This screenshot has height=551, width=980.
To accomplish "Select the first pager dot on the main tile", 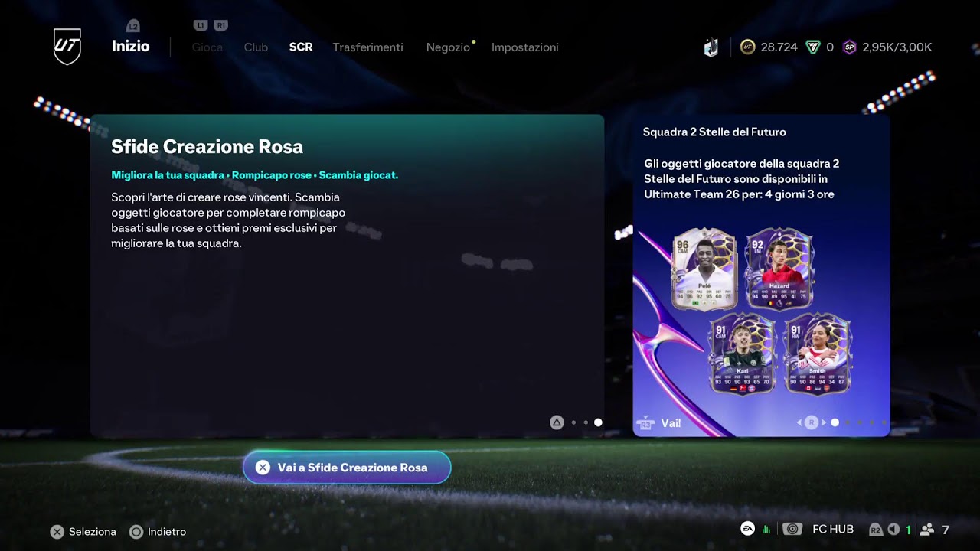I will [573, 422].
